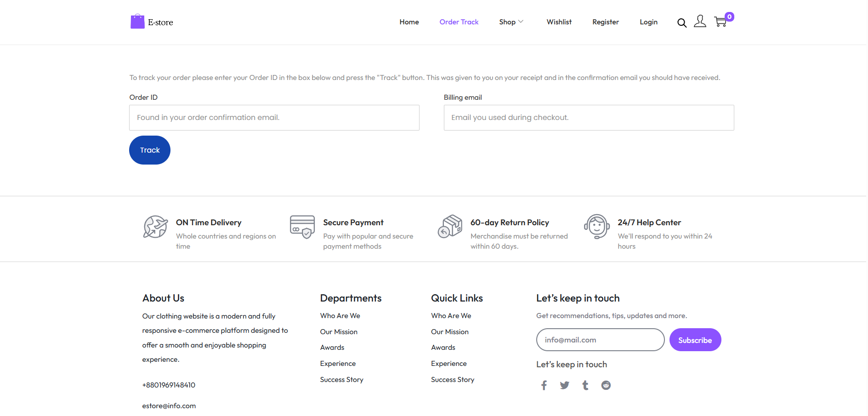Open the search magnifier icon
868x416 pixels.
click(x=681, y=23)
